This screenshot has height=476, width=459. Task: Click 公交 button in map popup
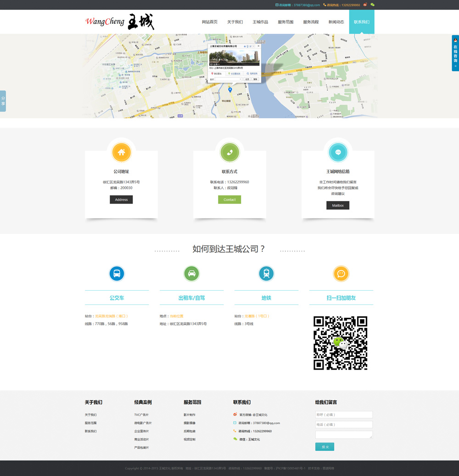click(x=247, y=79)
